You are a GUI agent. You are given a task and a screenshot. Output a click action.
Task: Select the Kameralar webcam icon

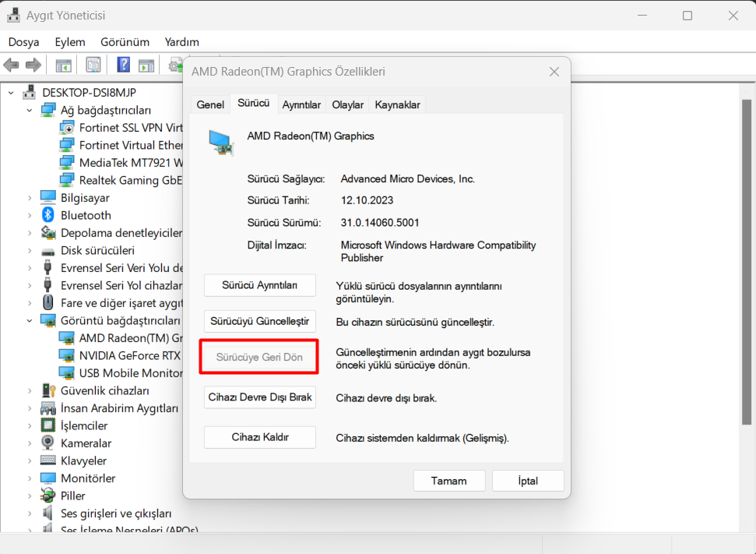[x=47, y=443]
